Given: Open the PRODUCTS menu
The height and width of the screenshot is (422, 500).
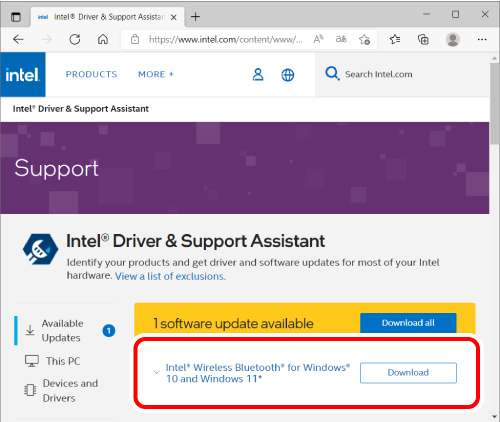Looking at the screenshot, I should [x=91, y=74].
